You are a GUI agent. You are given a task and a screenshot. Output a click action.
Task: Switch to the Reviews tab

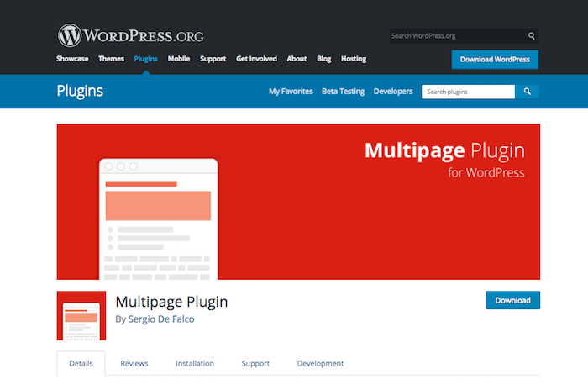coord(134,363)
